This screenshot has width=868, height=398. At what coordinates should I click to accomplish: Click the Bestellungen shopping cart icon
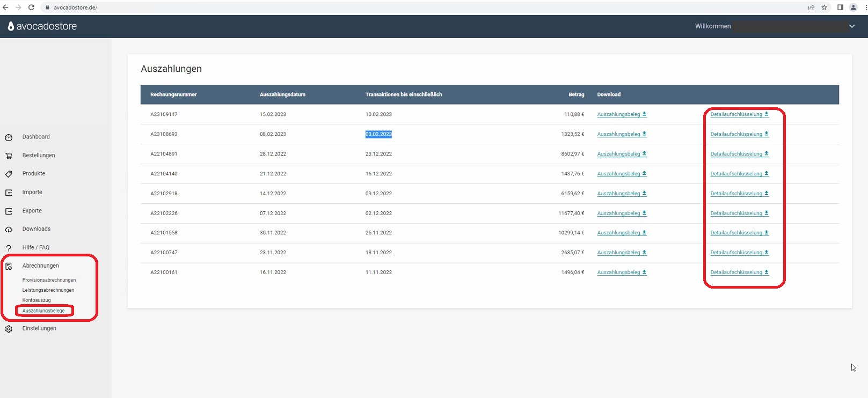pos(9,156)
